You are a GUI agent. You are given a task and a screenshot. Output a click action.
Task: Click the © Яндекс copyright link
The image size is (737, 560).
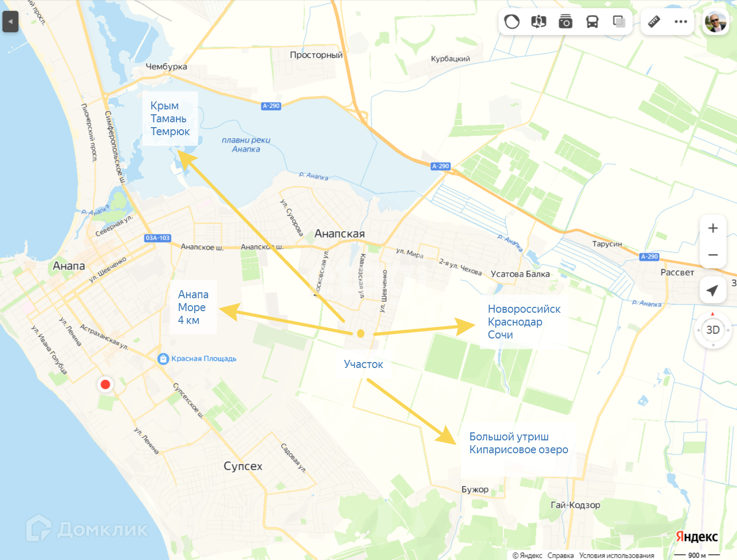coord(527,556)
